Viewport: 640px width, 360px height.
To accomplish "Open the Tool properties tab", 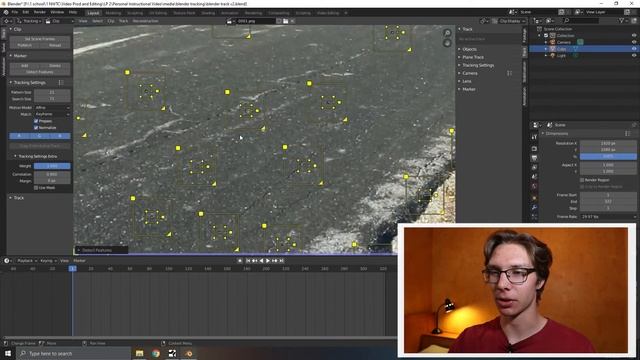I will [534, 137].
